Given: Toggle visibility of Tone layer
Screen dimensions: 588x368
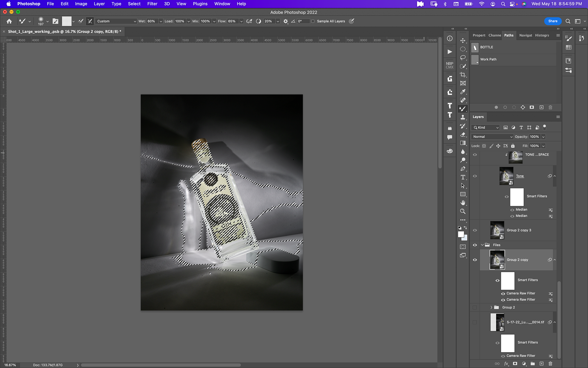Looking at the screenshot, I should 475,176.
